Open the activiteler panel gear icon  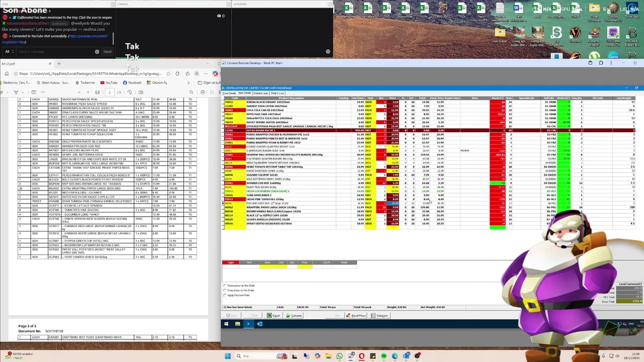click(328, 51)
